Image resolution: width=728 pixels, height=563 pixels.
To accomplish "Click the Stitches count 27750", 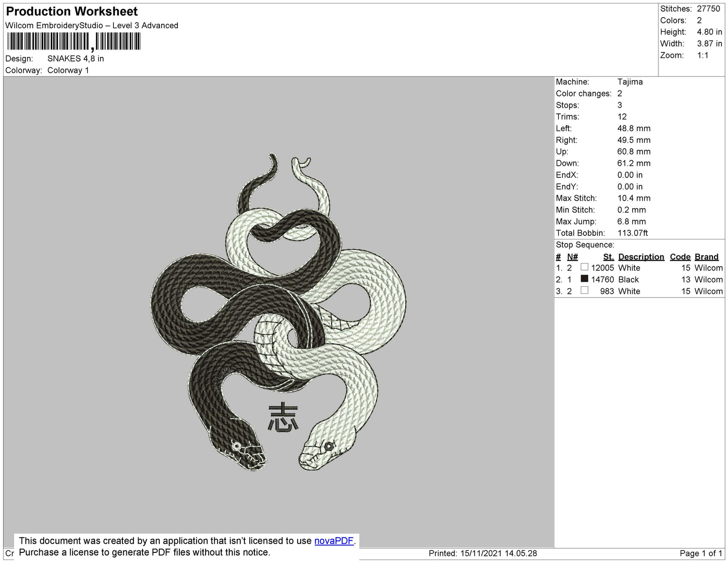I will [708, 9].
